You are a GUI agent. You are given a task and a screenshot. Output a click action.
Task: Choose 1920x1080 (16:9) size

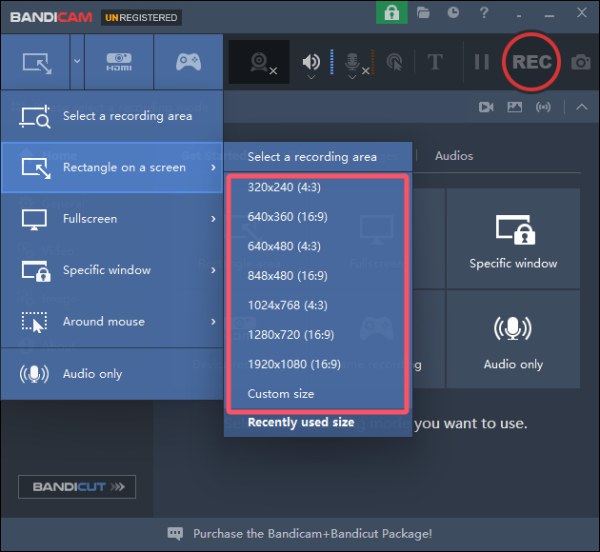point(318,364)
